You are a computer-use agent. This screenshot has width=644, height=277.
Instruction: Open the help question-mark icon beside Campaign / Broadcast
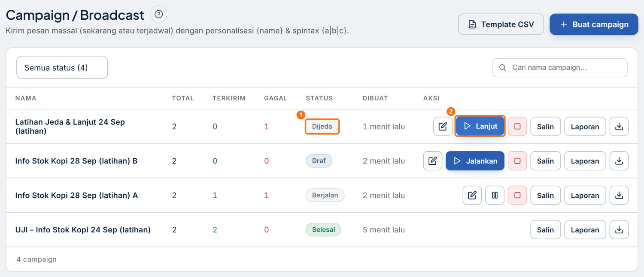click(158, 15)
